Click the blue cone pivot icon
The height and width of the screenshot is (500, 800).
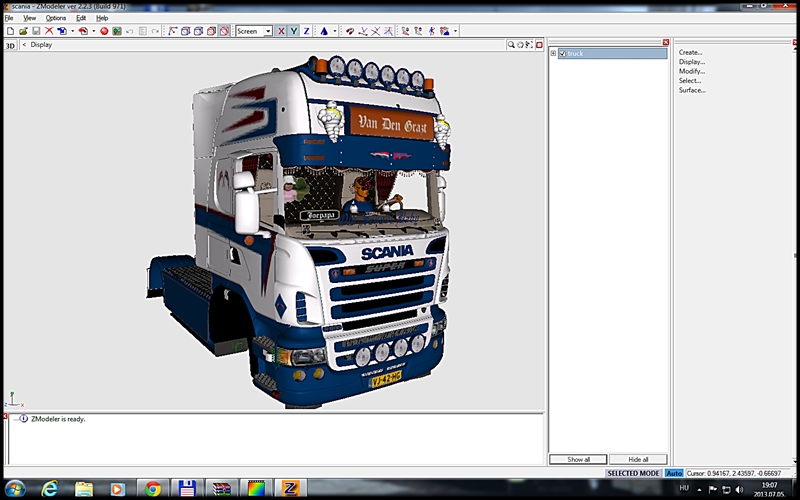[324, 31]
